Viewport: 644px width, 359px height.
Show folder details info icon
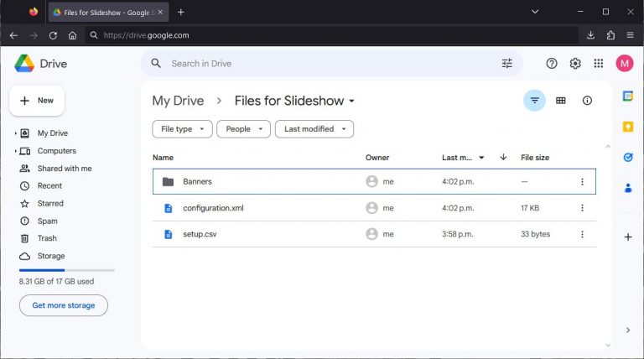pos(587,101)
